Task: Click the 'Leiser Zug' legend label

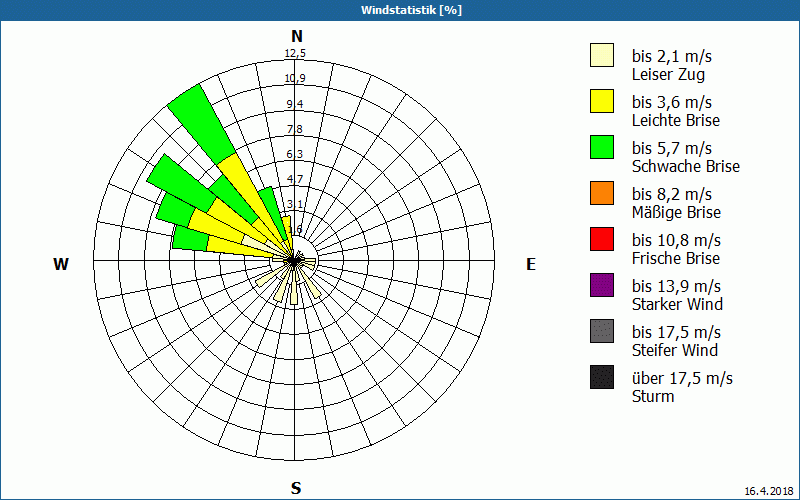Action: coord(668,75)
